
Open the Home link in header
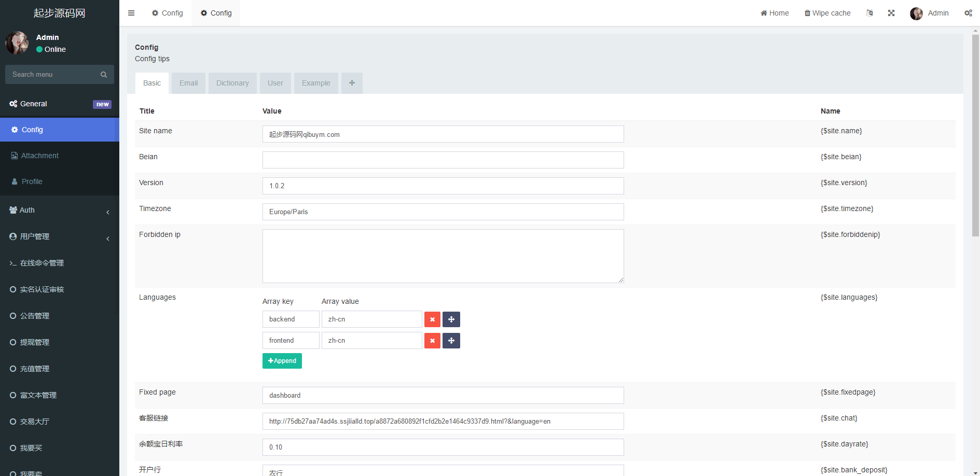pyautogui.click(x=775, y=13)
